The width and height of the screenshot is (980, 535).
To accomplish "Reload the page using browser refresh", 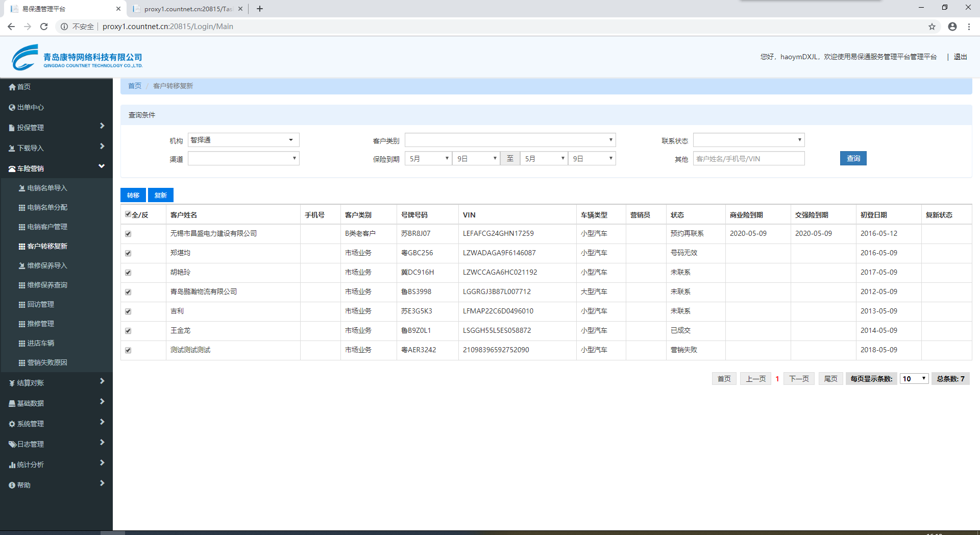I will (44, 27).
